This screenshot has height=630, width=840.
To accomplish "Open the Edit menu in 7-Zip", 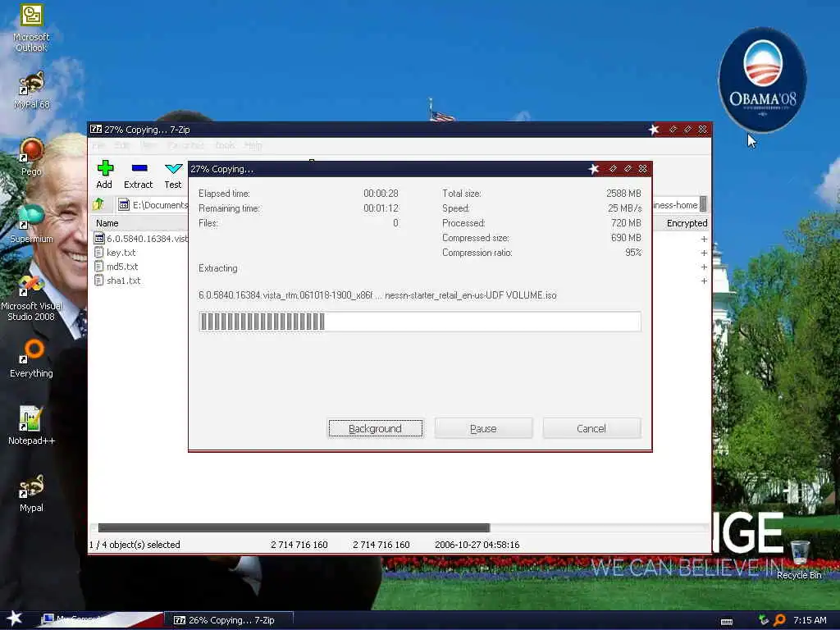I will (122, 145).
